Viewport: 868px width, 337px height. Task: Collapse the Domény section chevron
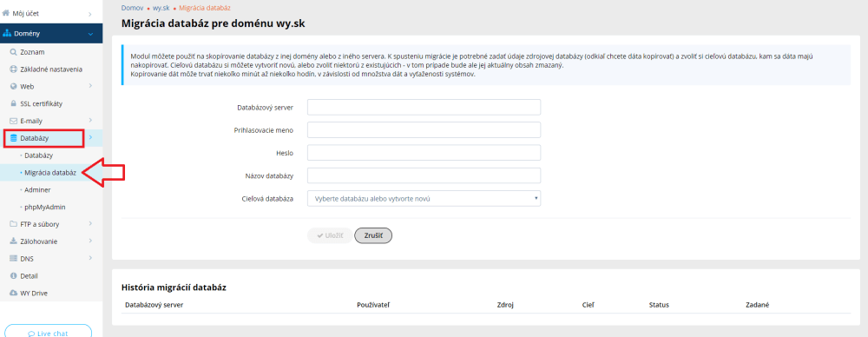[x=90, y=34]
